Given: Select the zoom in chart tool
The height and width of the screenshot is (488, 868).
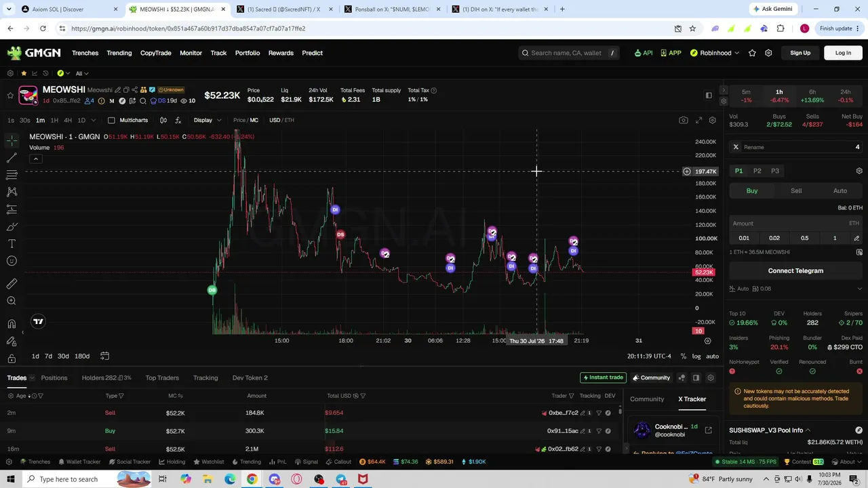Looking at the screenshot, I should click(x=12, y=301).
